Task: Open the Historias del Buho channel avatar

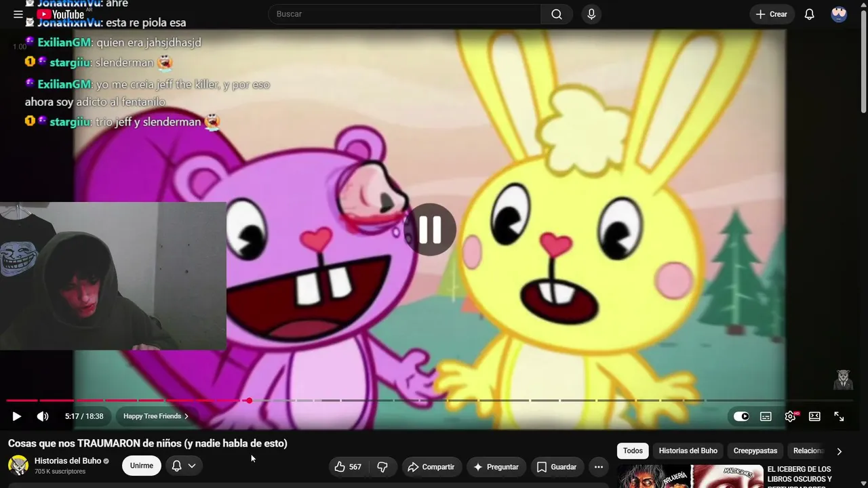Action: pos(18,466)
